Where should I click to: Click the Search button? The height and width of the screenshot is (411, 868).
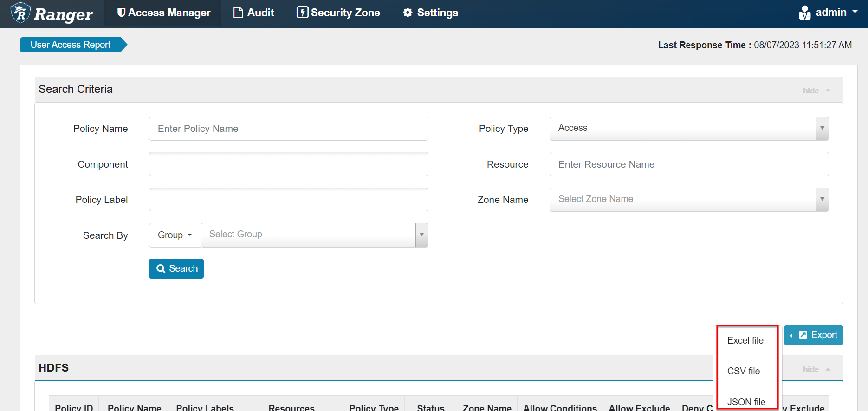[176, 268]
